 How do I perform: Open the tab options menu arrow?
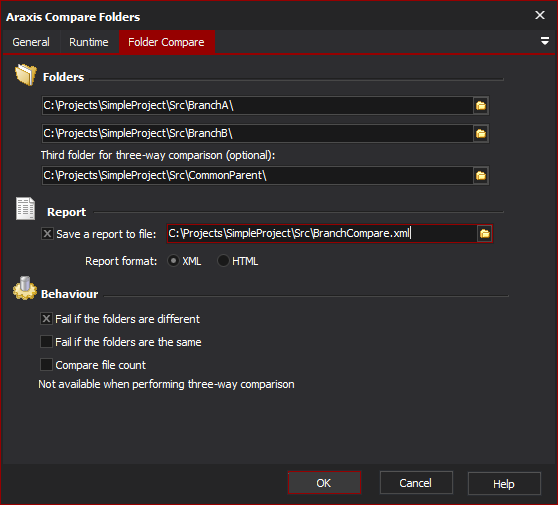(x=544, y=41)
